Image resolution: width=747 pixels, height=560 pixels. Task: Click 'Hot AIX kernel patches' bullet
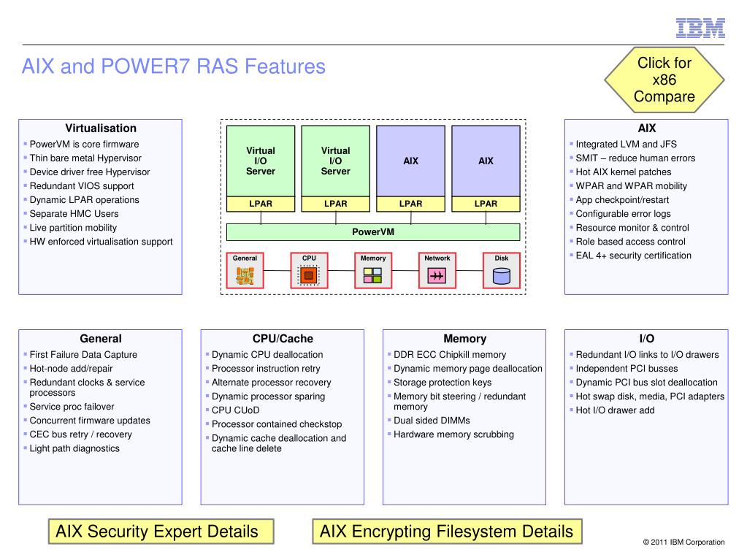click(x=623, y=172)
